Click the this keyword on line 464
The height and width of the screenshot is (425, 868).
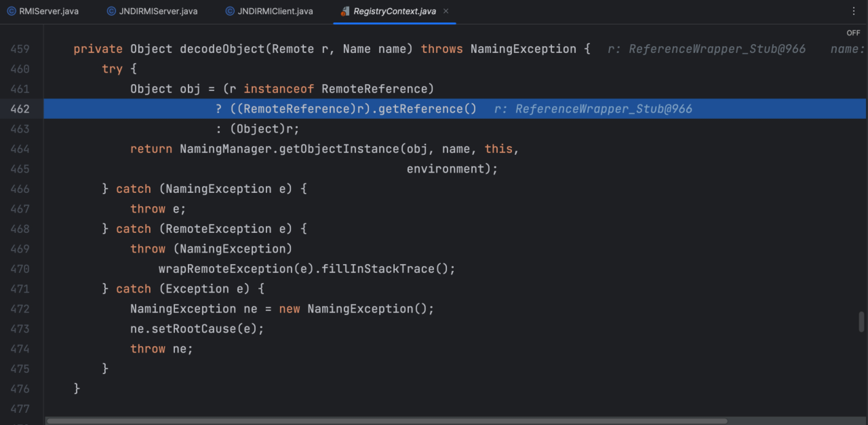coord(498,149)
